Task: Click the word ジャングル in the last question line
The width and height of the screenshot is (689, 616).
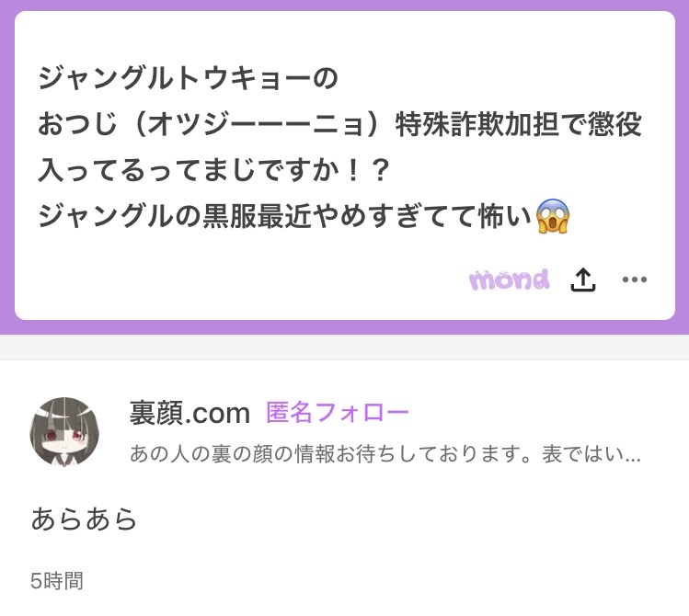Action: (x=106, y=216)
